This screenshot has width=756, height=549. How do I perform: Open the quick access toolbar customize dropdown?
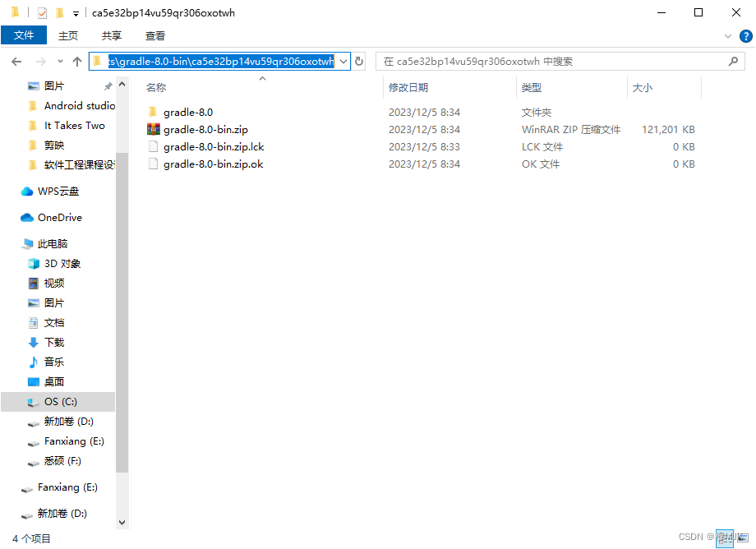75,12
